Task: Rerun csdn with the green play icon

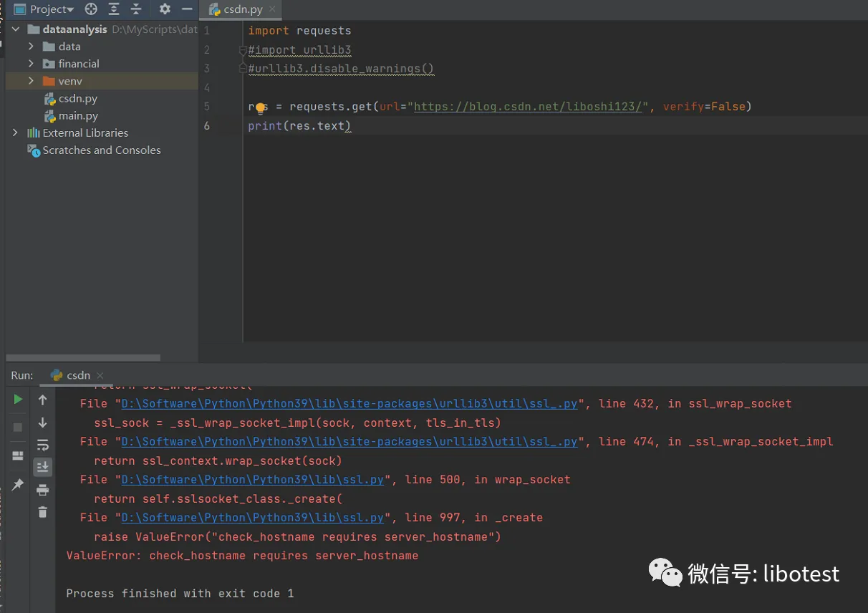Action: pyautogui.click(x=18, y=400)
